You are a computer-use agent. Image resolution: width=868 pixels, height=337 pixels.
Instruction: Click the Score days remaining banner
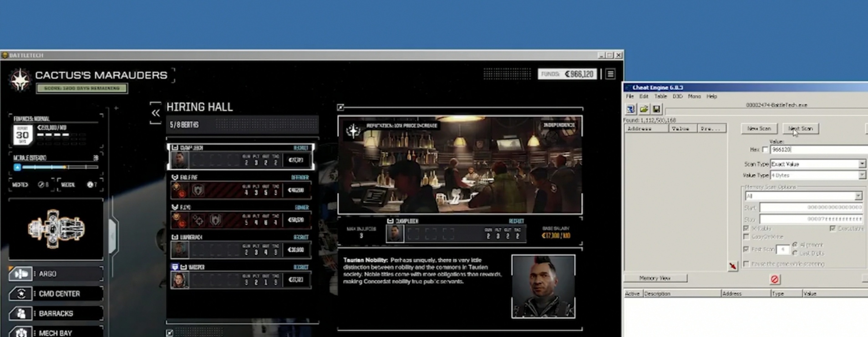pyautogui.click(x=82, y=88)
